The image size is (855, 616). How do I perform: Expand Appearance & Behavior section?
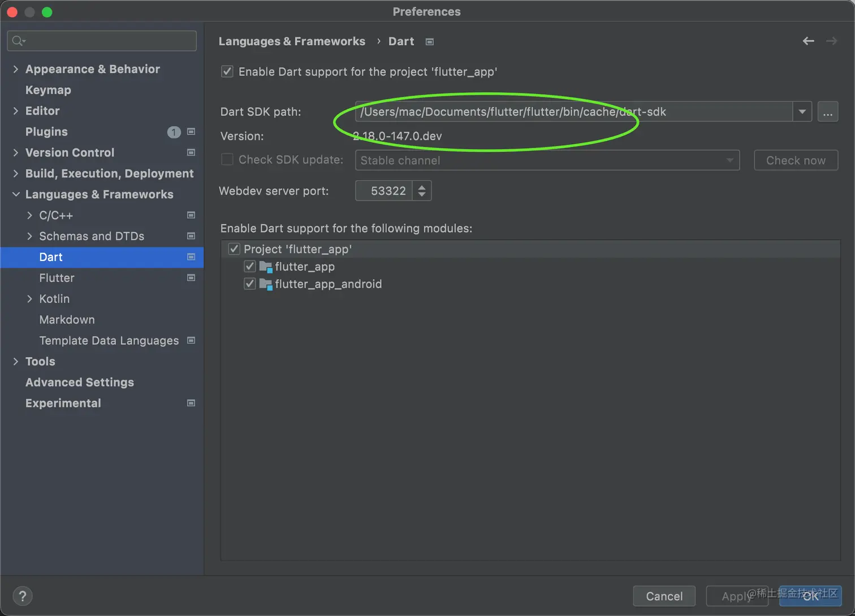click(16, 69)
